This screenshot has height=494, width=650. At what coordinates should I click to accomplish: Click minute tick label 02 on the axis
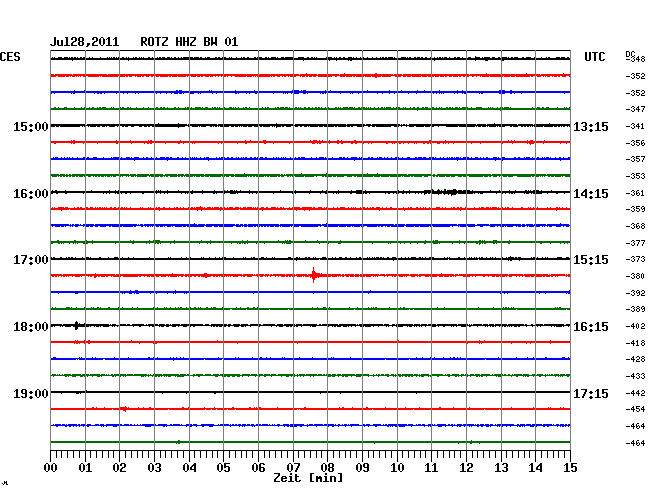click(119, 468)
